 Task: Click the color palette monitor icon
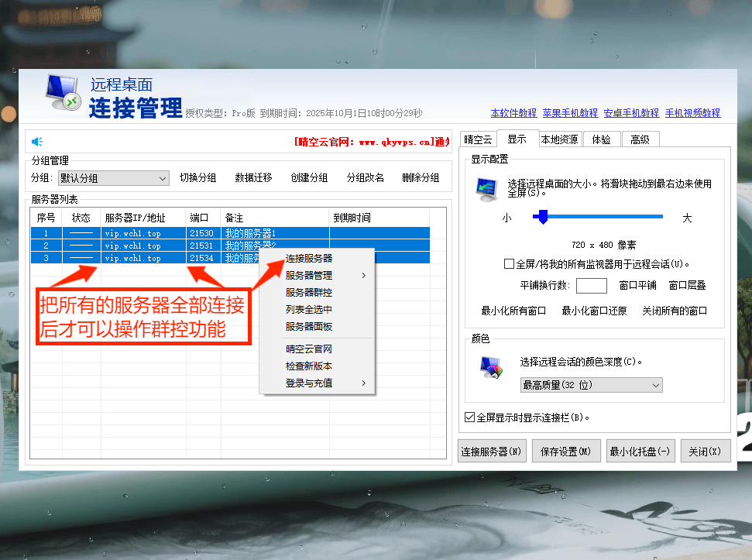[x=491, y=366]
